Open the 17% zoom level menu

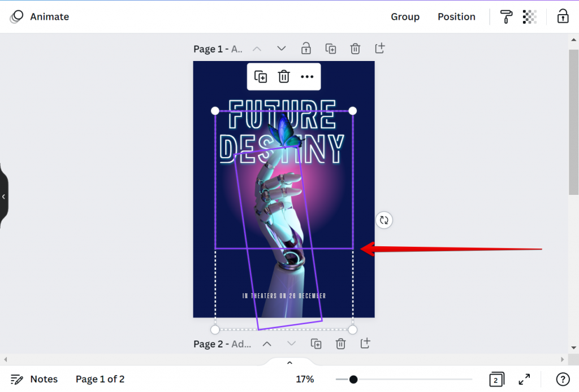[305, 379]
